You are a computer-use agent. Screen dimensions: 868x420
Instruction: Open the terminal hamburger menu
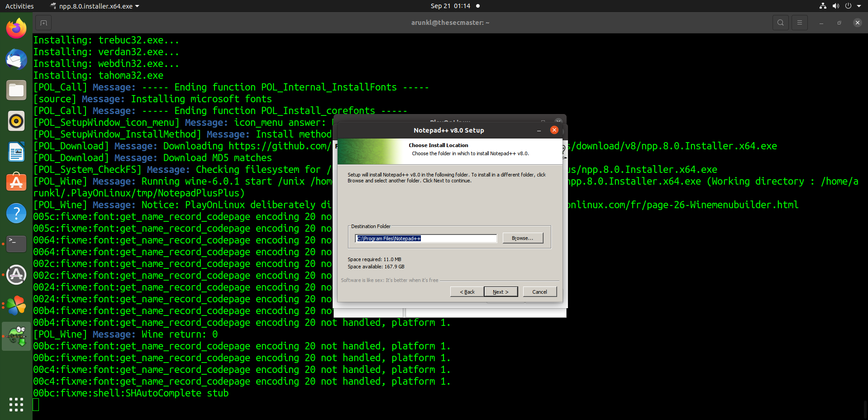800,23
